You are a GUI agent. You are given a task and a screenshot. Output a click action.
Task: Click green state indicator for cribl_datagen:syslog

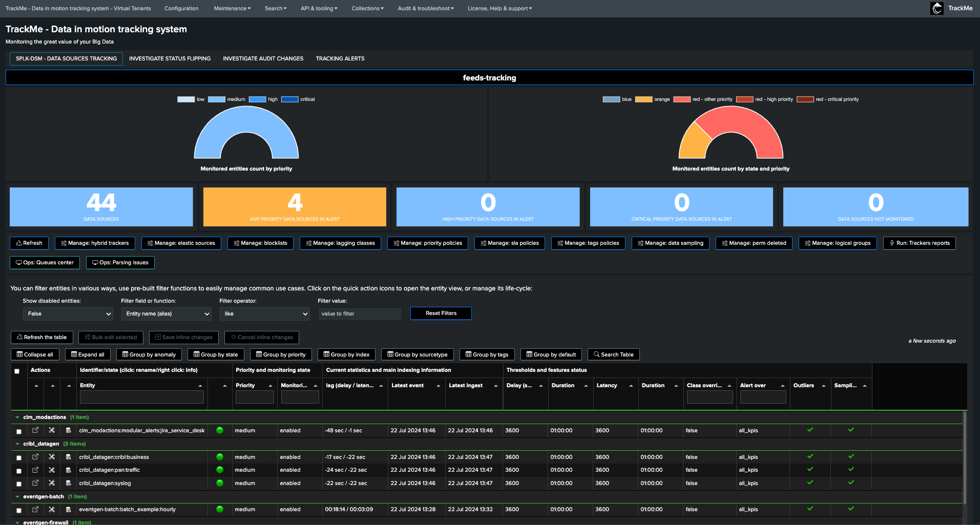220,483
